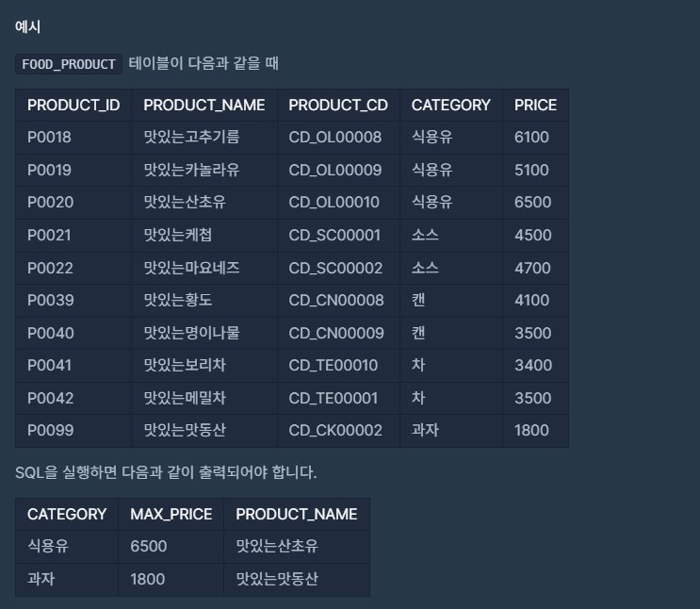Image resolution: width=700 pixels, height=609 pixels.
Task: Select the 6500 cell in result table
Action: tap(171, 547)
